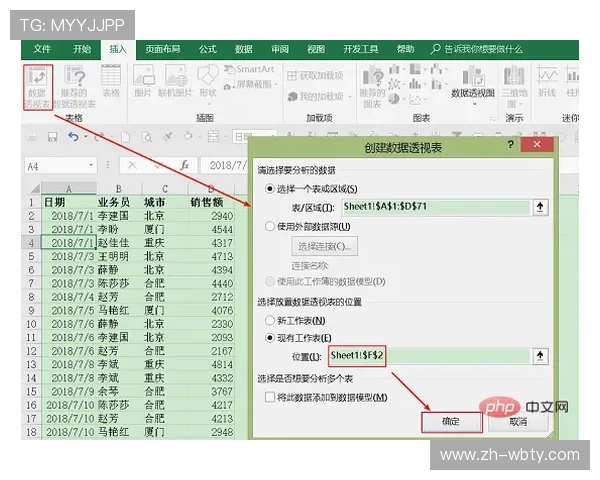
Task: Click the Save icon in quick toolbar
Action: click(x=52, y=137)
